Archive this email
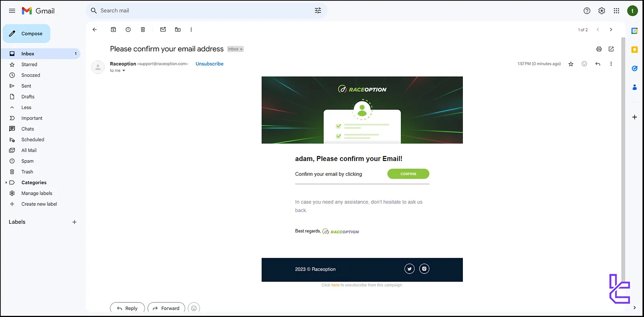The height and width of the screenshot is (317, 644). (x=114, y=29)
